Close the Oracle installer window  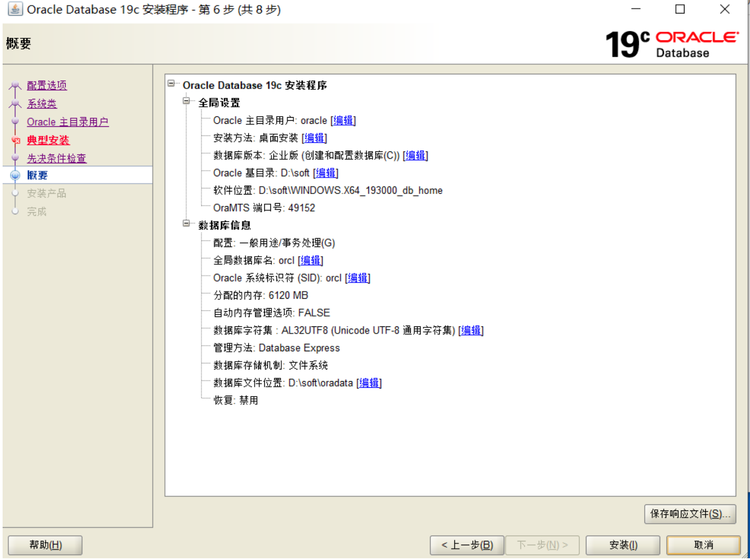click(725, 9)
